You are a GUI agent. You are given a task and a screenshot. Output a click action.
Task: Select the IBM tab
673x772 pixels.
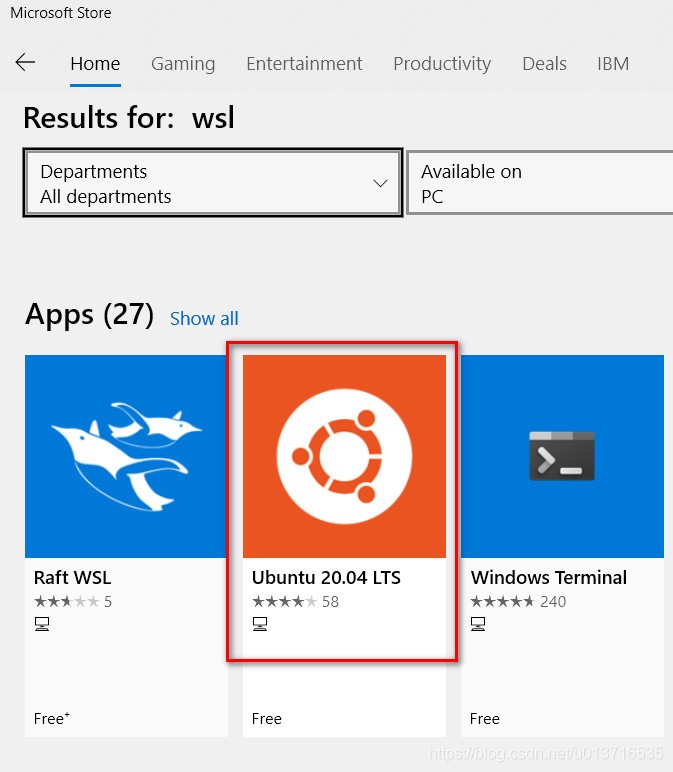click(613, 64)
